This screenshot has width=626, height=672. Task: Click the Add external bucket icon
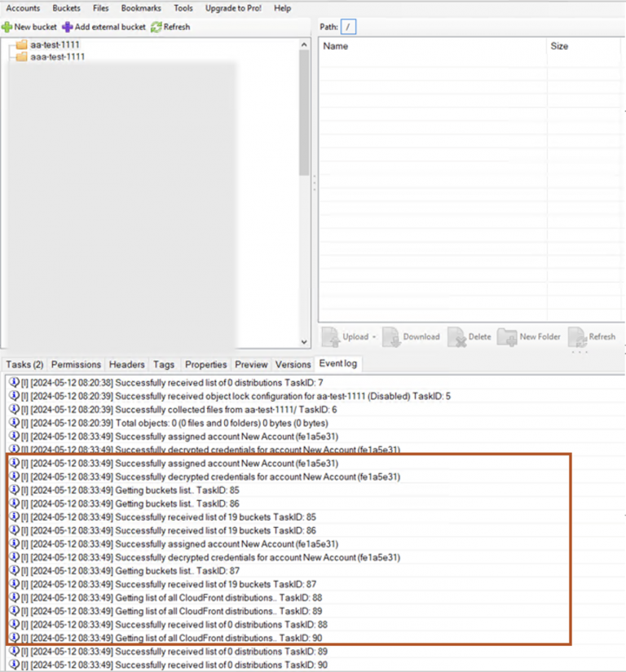(x=68, y=27)
